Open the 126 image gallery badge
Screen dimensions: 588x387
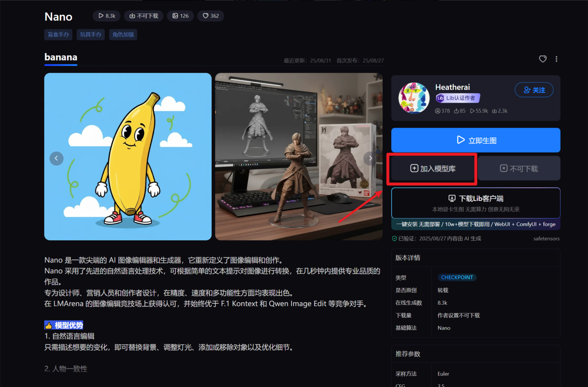click(180, 16)
